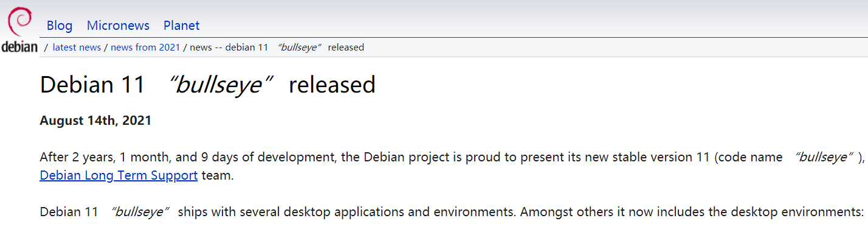Open the Debian Long Term Support link
The image size is (868, 232).
click(x=119, y=175)
